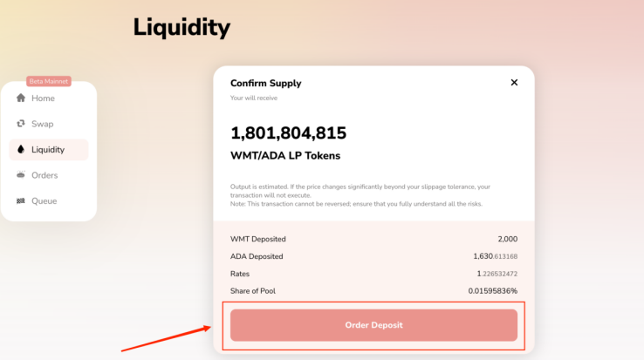Close the Confirm Supply dialog
Image resolution: width=644 pixels, height=360 pixels.
pyautogui.click(x=514, y=83)
